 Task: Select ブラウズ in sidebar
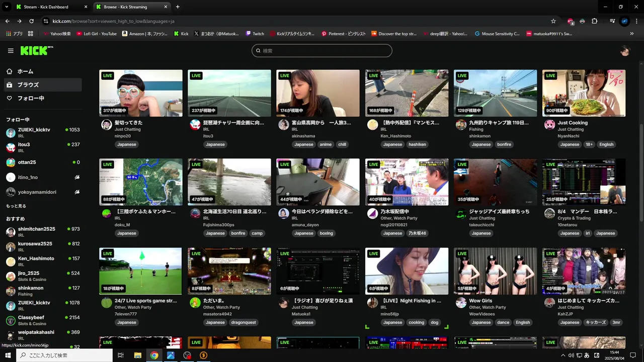pos(43,85)
